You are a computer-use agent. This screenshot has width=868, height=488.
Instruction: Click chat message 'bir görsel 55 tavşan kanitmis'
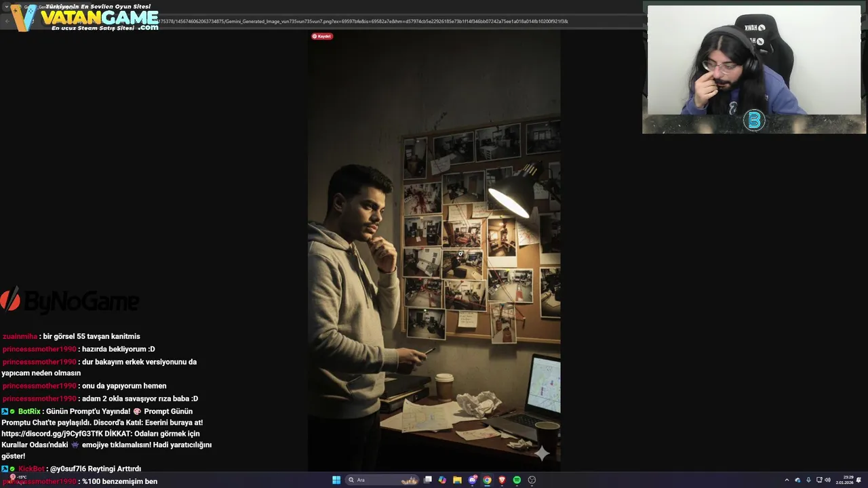(92, 336)
